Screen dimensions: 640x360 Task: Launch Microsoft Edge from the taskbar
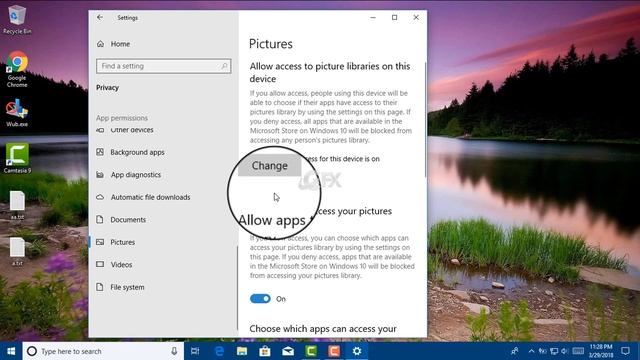tap(219, 351)
